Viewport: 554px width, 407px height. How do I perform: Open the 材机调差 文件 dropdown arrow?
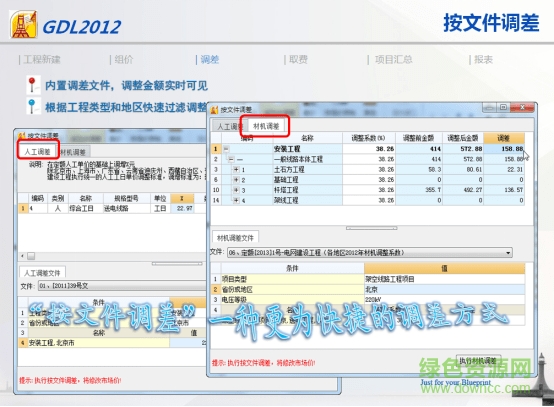(508, 253)
